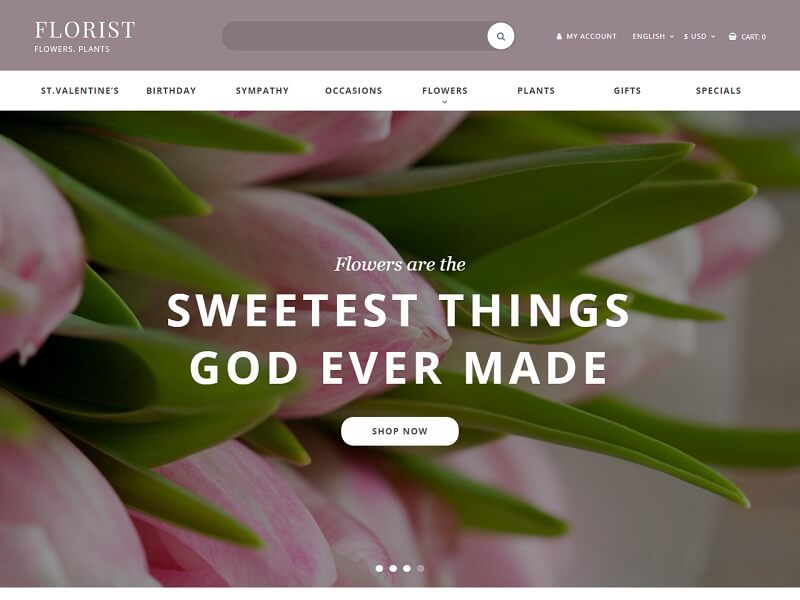Image resolution: width=800 pixels, height=600 pixels.
Task: Click the user icon beside My Account
Action: click(559, 36)
